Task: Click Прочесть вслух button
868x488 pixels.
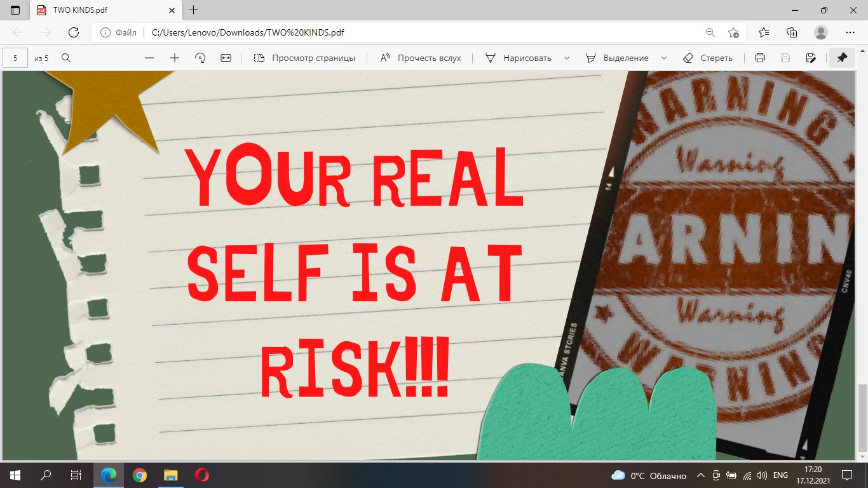Action: point(421,58)
